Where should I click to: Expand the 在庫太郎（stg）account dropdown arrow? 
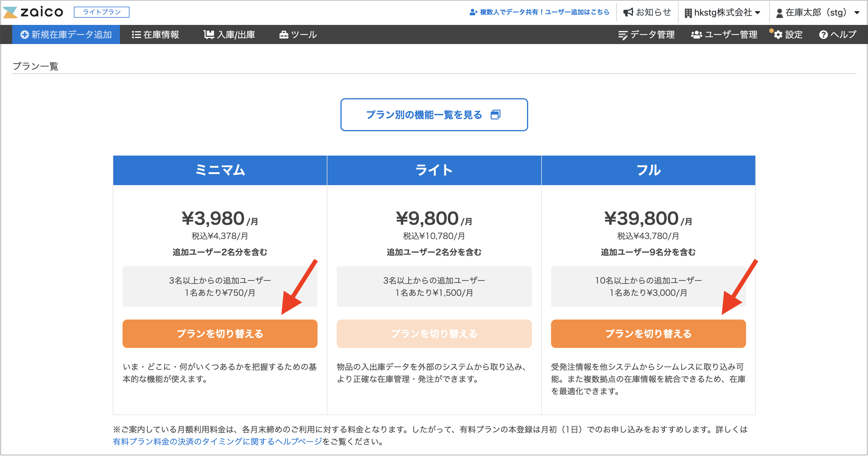pyautogui.click(x=856, y=13)
